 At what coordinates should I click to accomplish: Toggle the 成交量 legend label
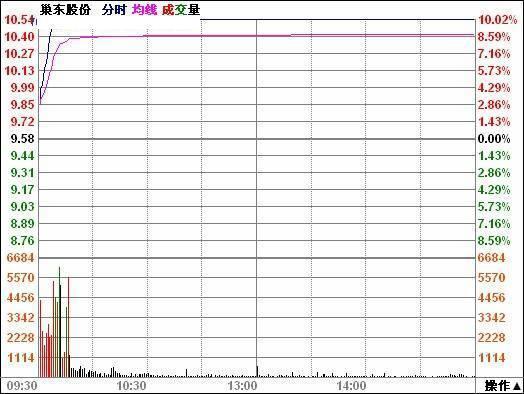click(x=181, y=10)
